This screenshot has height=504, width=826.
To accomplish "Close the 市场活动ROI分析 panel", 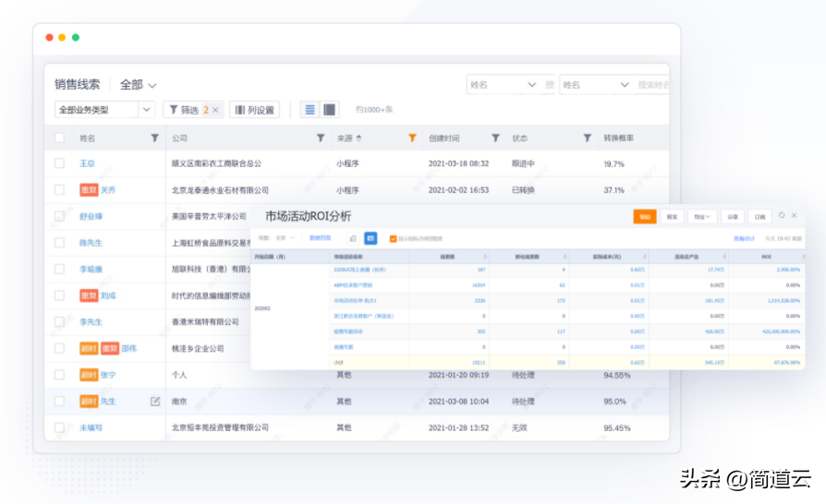I will [x=794, y=215].
